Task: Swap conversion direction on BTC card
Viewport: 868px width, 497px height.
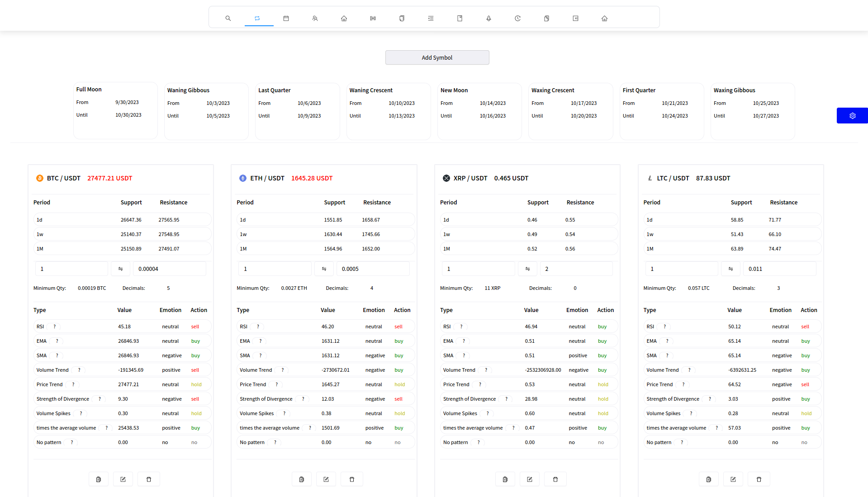Action: pyautogui.click(x=121, y=269)
